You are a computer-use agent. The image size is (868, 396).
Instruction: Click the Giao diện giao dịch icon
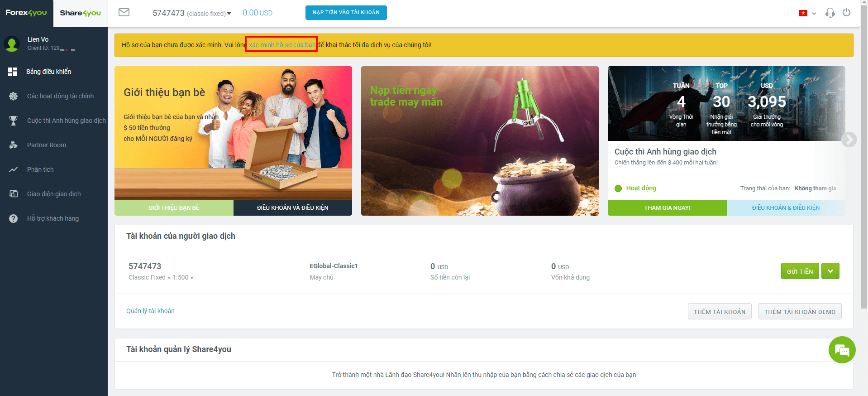click(14, 194)
